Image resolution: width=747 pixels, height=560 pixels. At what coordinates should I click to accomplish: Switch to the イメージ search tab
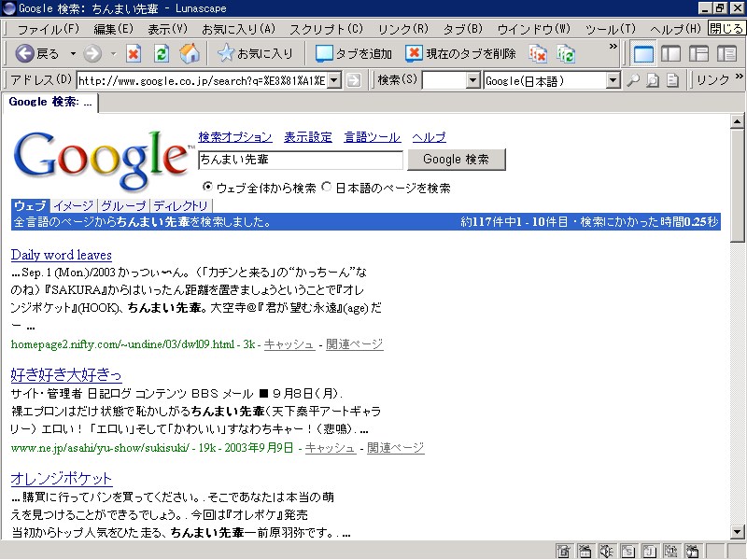[73, 205]
